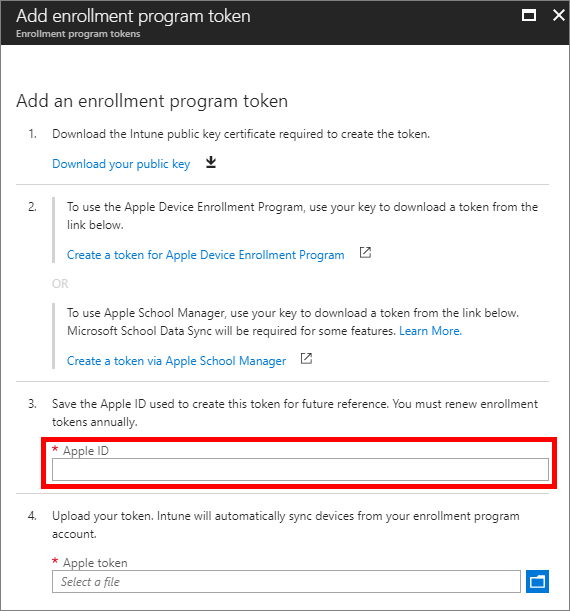Screen dimensions: 570x611
Task: Click the Enrollment program tokens subtitle
Action: [78, 34]
